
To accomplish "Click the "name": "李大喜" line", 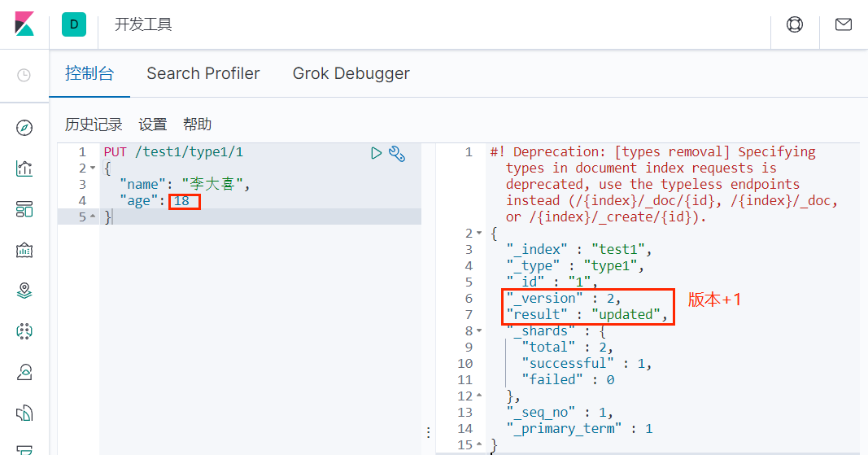I will click(185, 184).
